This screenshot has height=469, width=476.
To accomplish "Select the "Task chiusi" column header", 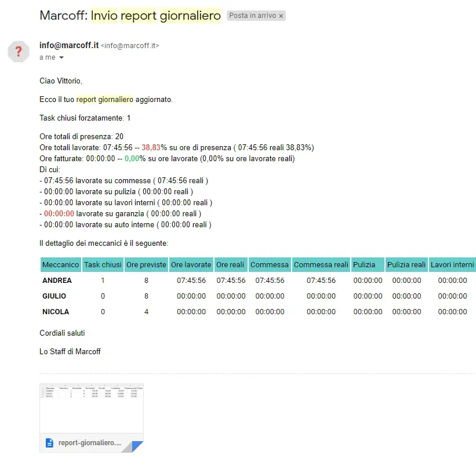I will coord(103,265).
